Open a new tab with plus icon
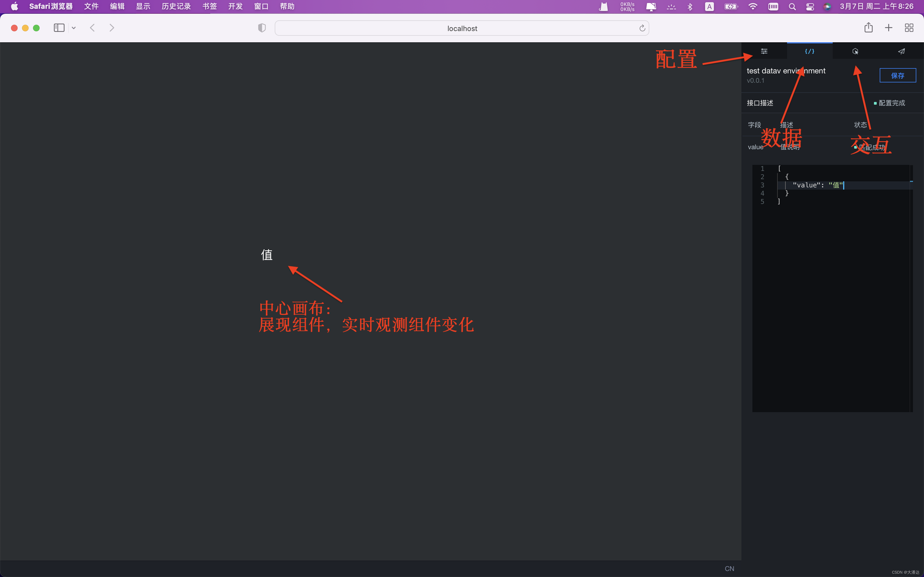924x577 pixels. coord(889,28)
